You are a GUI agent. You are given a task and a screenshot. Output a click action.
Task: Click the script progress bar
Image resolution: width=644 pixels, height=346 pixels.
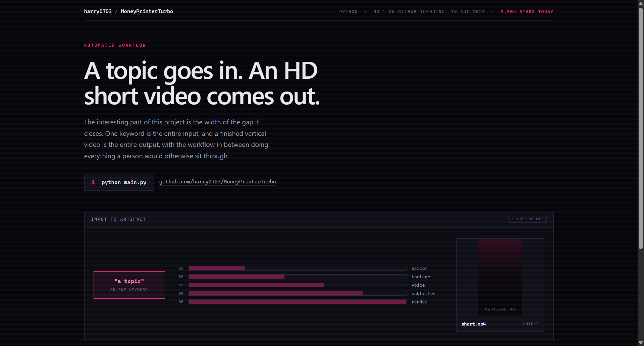point(297,268)
